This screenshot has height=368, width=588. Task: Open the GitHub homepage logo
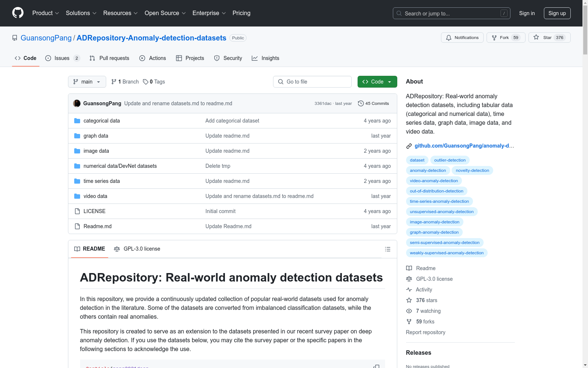[18, 13]
